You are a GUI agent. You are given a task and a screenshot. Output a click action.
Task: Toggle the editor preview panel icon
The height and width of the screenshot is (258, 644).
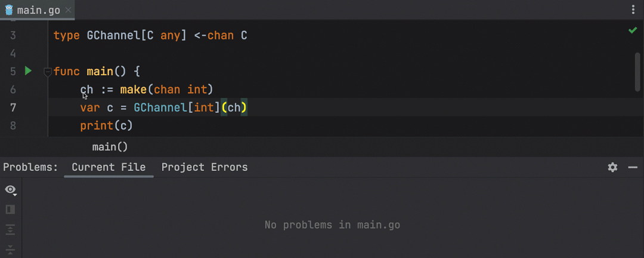10,210
